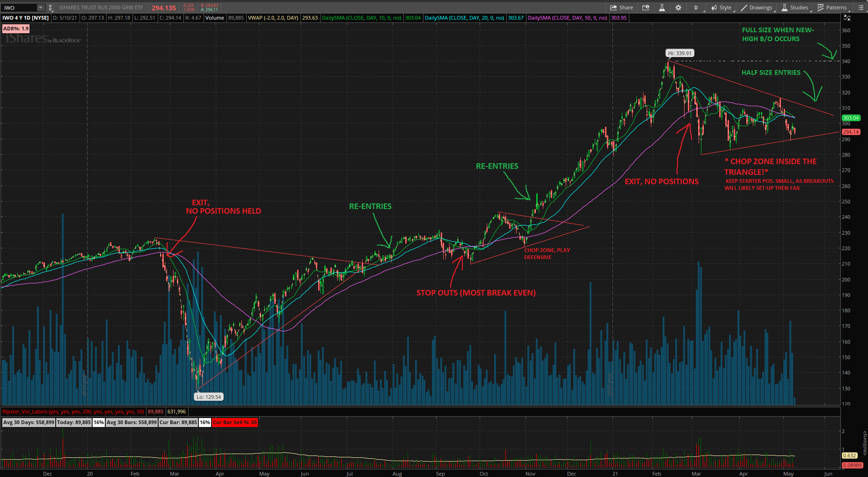Image resolution: width=868 pixels, height=477 pixels.
Task: Click the list menu icon at top right
Action: pos(861,7)
